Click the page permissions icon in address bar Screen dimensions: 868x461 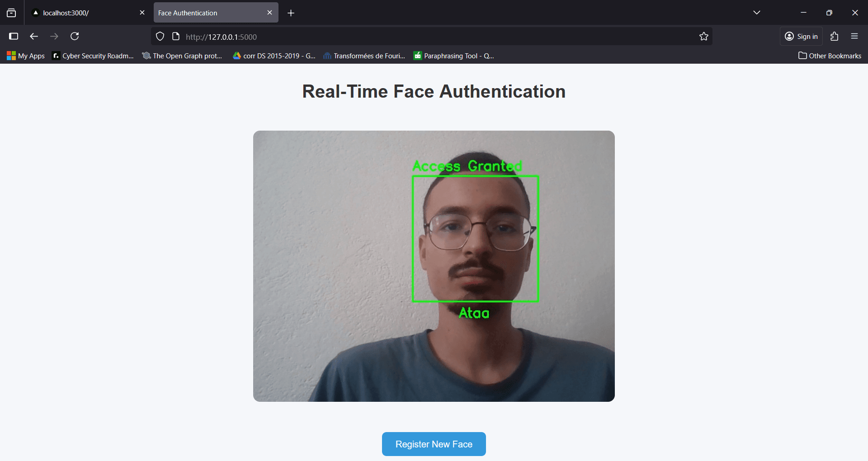pos(175,36)
